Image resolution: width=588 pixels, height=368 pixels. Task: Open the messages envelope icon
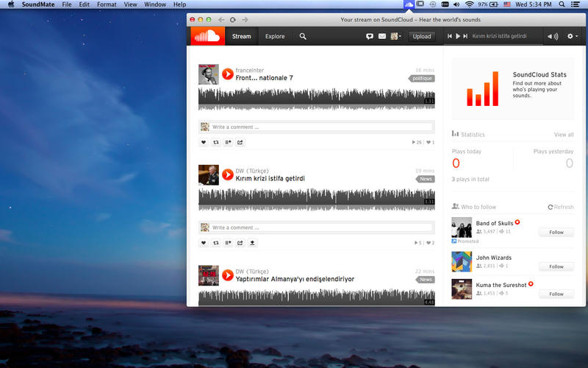pyautogui.click(x=382, y=36)
